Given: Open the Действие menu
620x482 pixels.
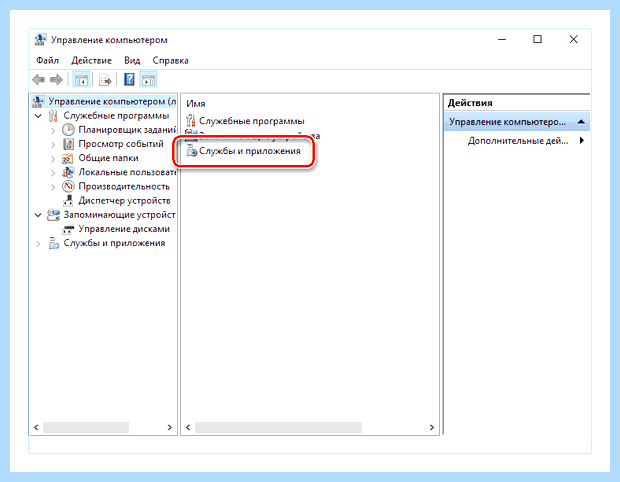Looking at the screenshot, I should tap(91, 60).
